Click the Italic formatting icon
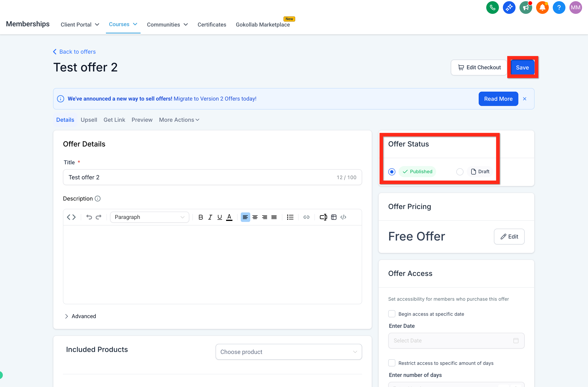Screen dimensions: 588x387 click(210, 217)
